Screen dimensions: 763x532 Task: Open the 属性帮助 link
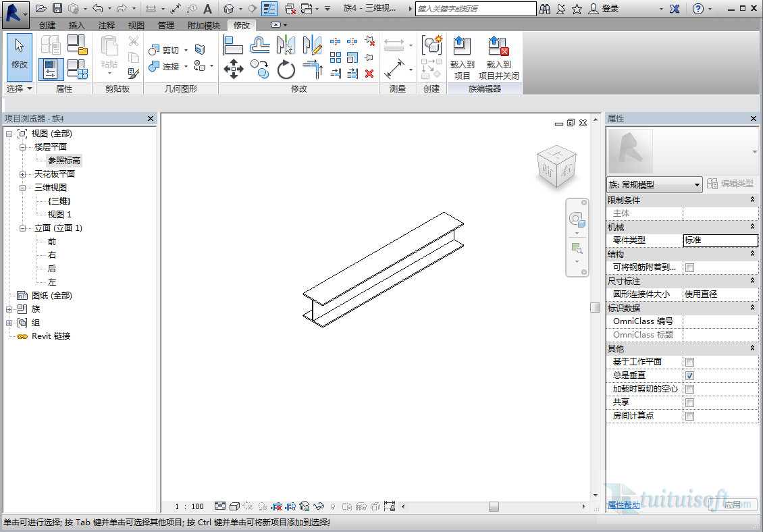pyautogui.click(x=623, y=504)
